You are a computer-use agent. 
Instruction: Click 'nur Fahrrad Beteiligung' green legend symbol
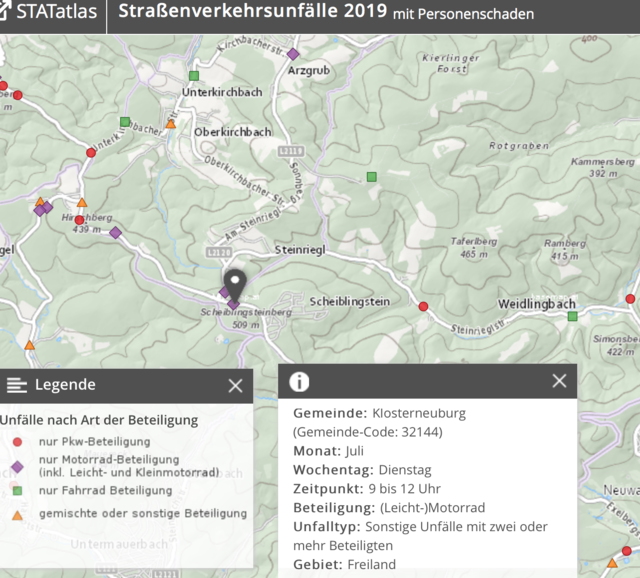[x=17, y=490]
